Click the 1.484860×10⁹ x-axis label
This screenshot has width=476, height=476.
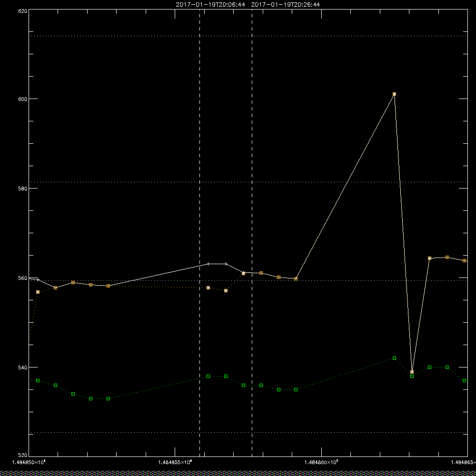[x=321, y=462]
